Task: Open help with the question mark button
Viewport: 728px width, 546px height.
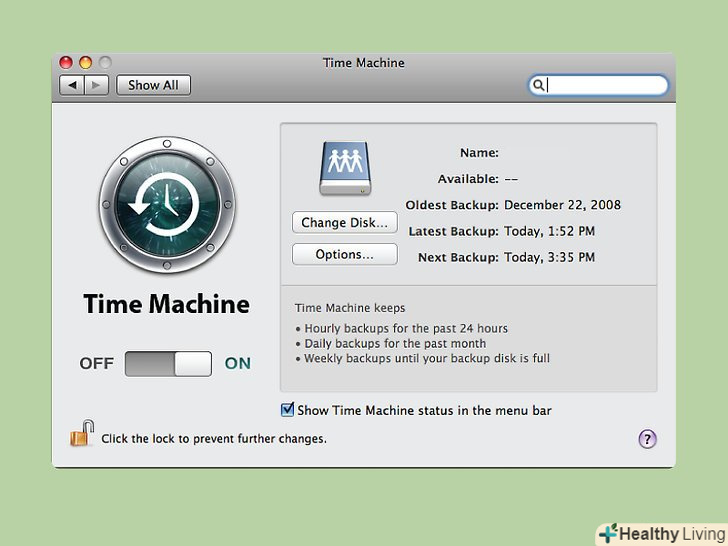Action: pos(647,439)
